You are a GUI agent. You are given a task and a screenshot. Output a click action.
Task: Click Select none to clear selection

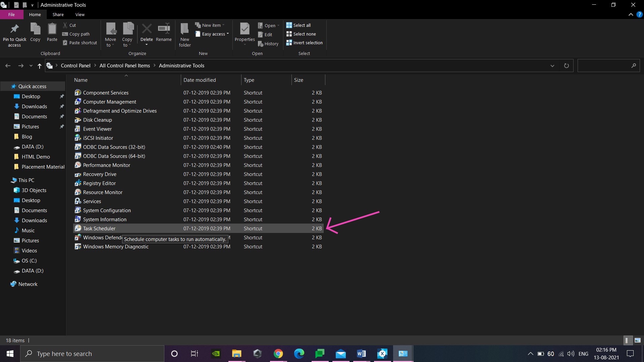tap(301, 34)
